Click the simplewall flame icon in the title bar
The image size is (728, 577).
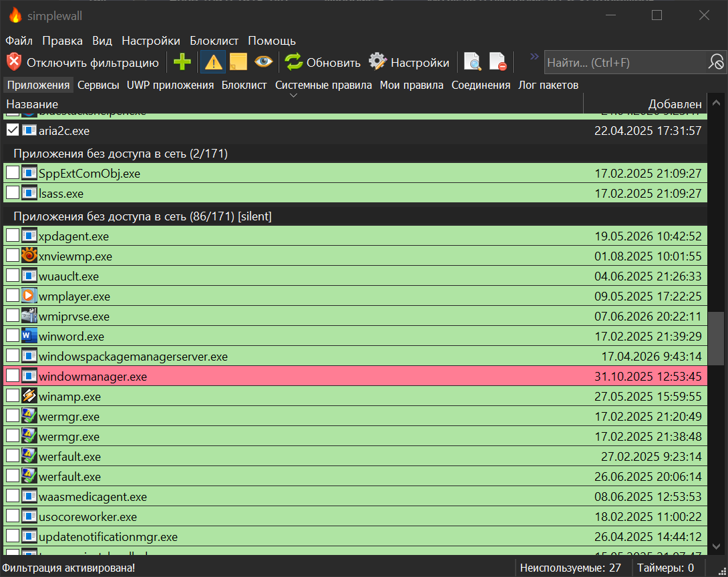click(15, 15)
